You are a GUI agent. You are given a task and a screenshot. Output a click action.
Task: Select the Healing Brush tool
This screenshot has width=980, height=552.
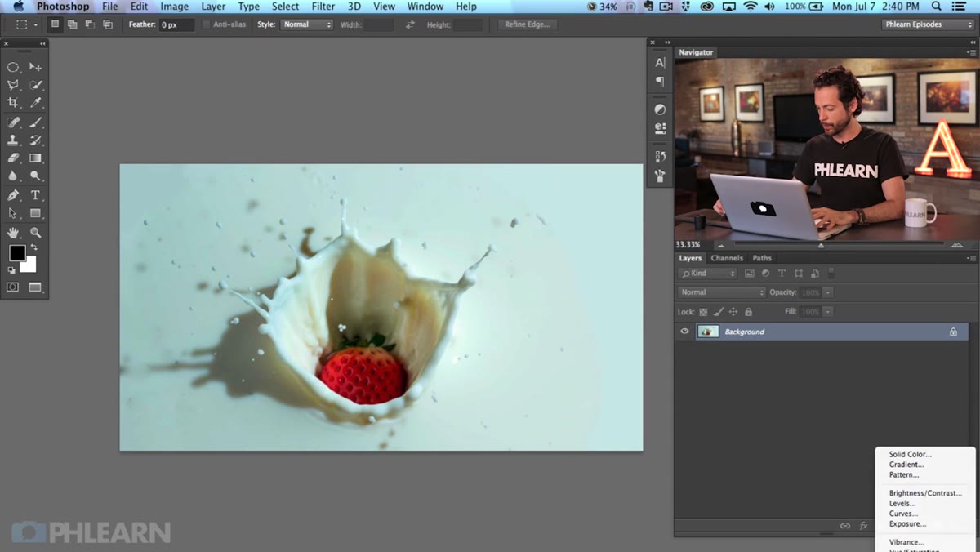click(13, 122)
